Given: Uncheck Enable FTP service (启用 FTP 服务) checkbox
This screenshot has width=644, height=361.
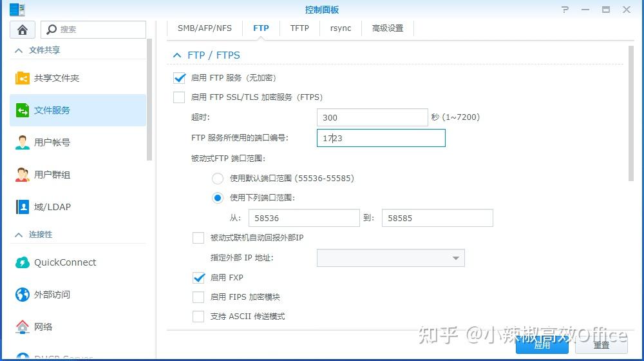Looking at the screenshot, I should point(179,78).
